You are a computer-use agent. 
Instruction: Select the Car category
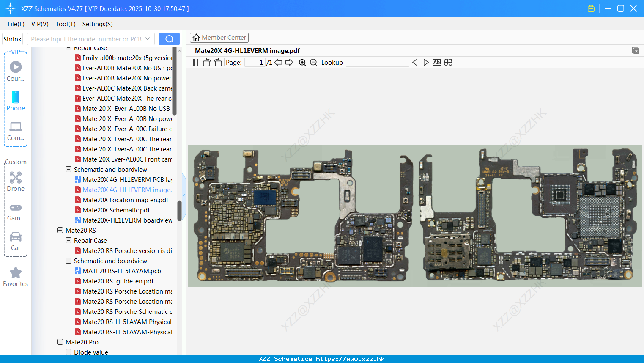16,241
